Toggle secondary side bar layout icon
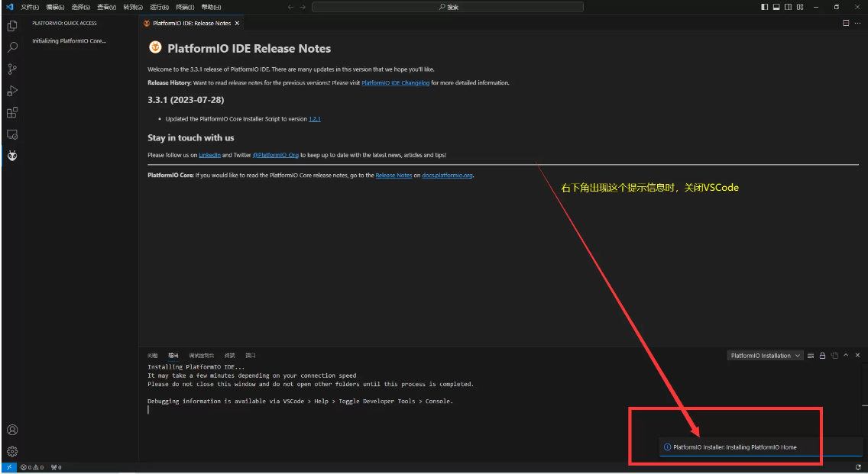Viewport: 868px width, 474px height. click(788, 7)
